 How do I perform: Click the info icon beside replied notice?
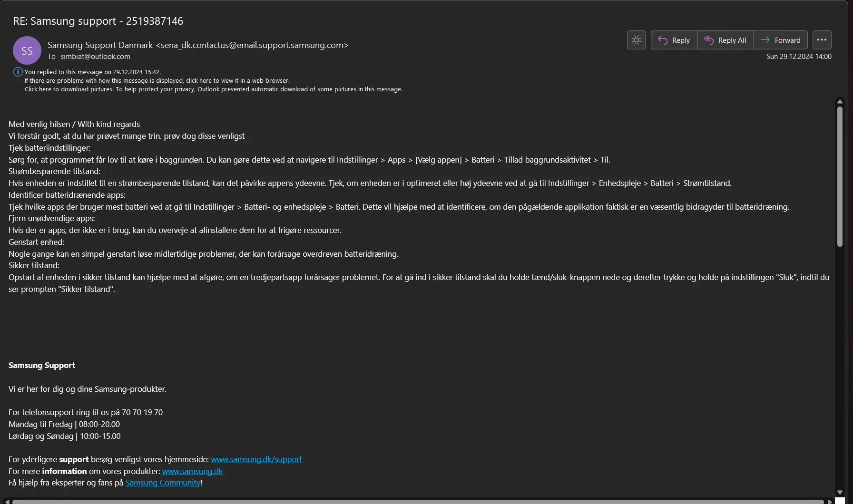(18, 72)
